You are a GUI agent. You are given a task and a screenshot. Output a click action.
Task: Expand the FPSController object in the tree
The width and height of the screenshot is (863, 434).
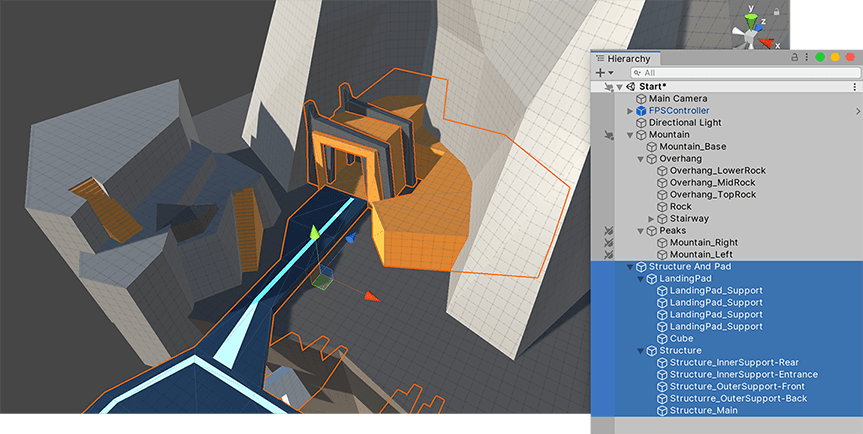630,111
